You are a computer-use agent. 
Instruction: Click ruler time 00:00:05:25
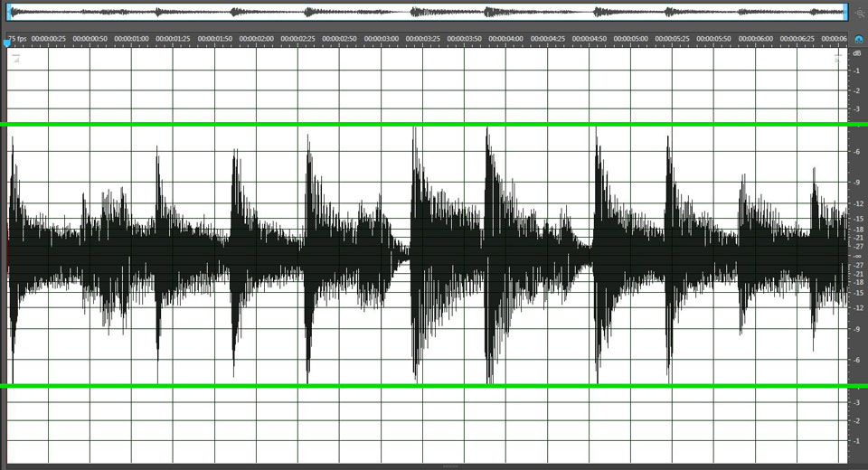click(x=672, y=39)
